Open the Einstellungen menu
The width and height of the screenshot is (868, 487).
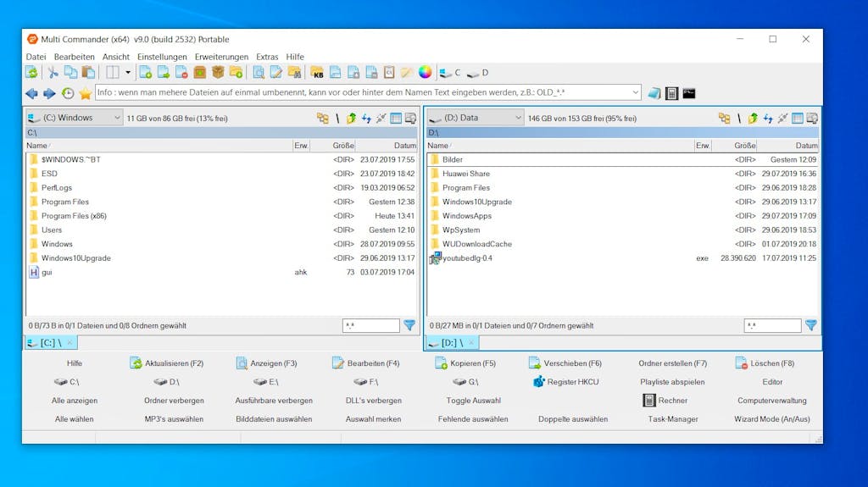coord(162,57)
